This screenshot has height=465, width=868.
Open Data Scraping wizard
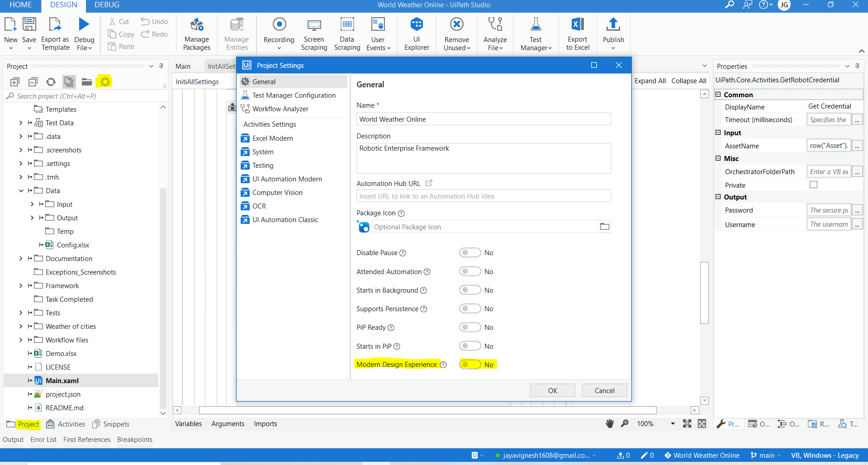[347, 34]
